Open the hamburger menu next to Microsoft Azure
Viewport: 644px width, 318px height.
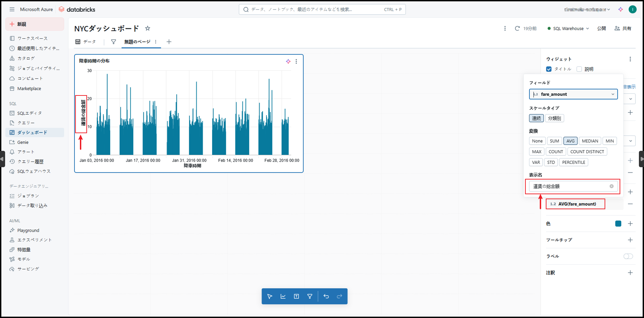(12, 10)
